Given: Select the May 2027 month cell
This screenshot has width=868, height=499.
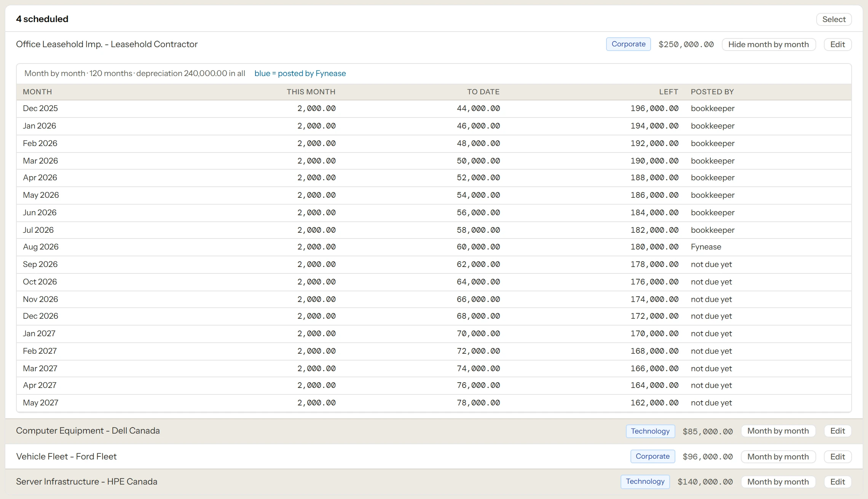Looking at the screenshot, I should click(41, 403).
